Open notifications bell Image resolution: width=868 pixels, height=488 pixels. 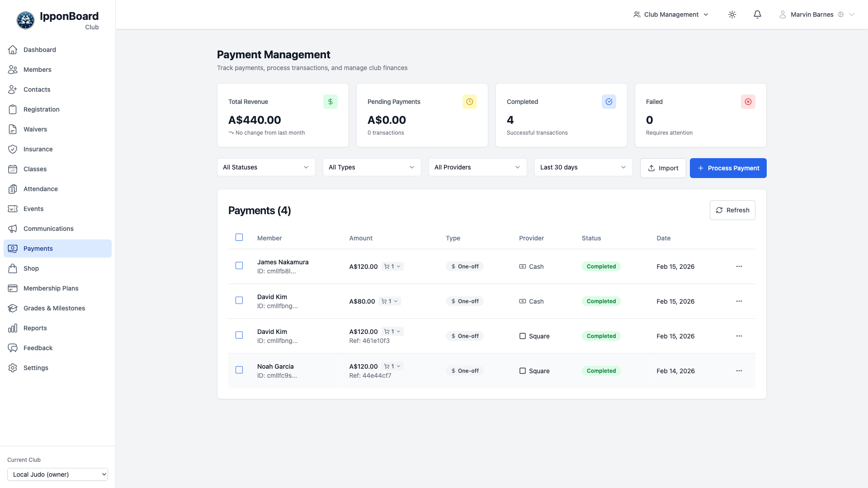coord(757,14)
